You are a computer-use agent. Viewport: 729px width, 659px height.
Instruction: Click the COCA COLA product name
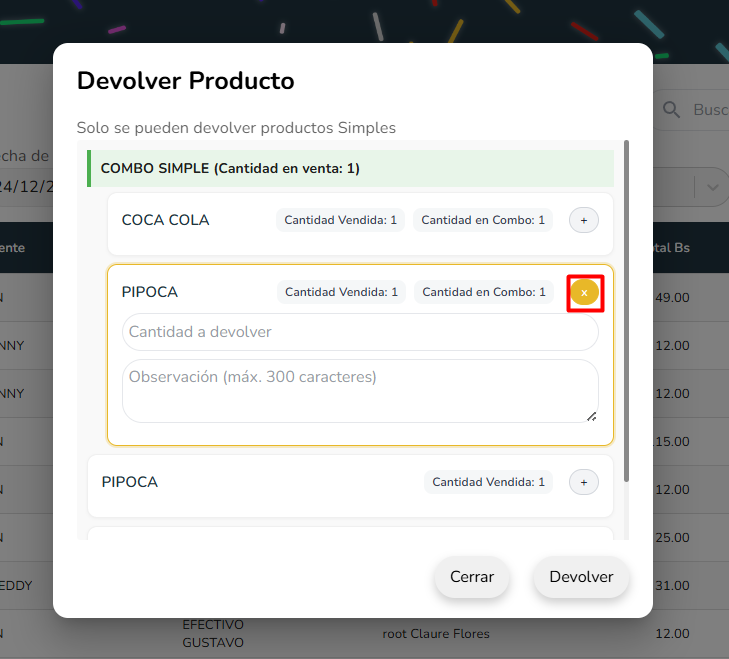(x=166, y=220)
